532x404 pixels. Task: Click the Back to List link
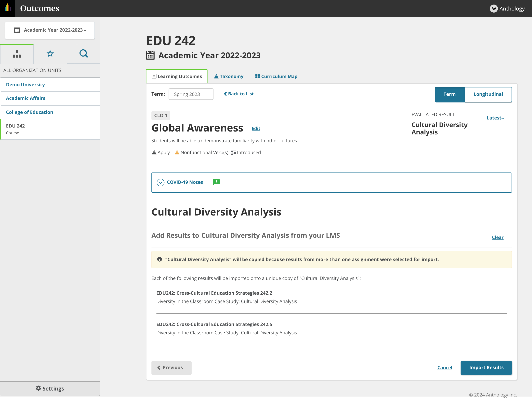coord(239,94)
